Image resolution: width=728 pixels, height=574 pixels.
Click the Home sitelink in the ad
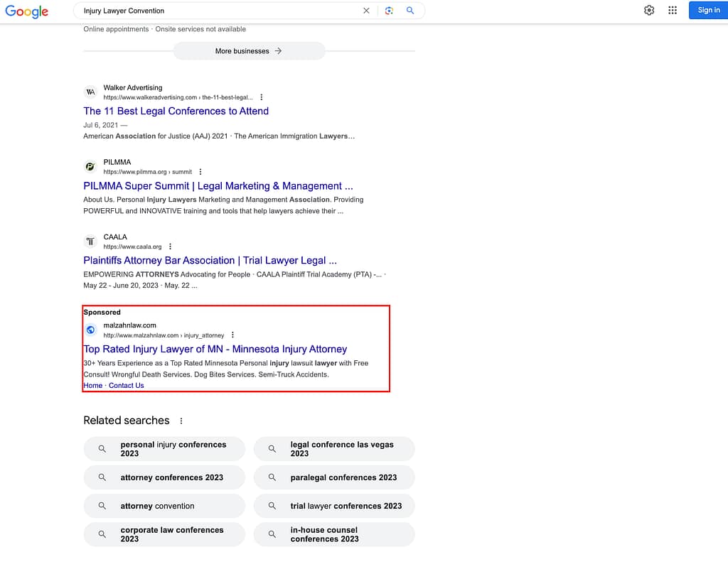point(93,386)
